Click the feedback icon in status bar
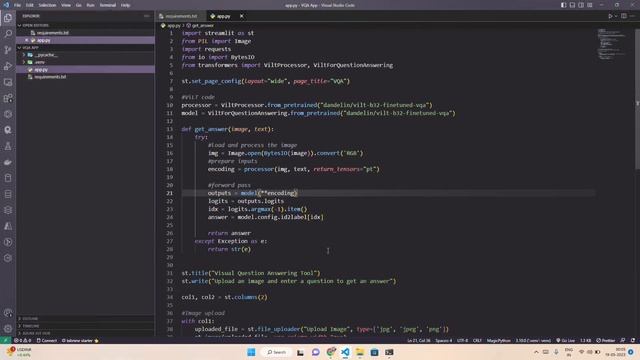Screen dimensions: 640x360 point(622,340)
